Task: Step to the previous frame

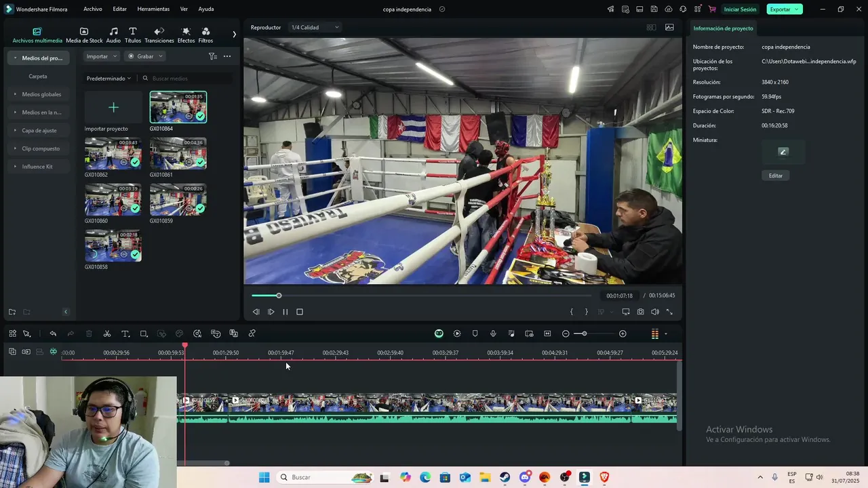Action: [256, 312]
